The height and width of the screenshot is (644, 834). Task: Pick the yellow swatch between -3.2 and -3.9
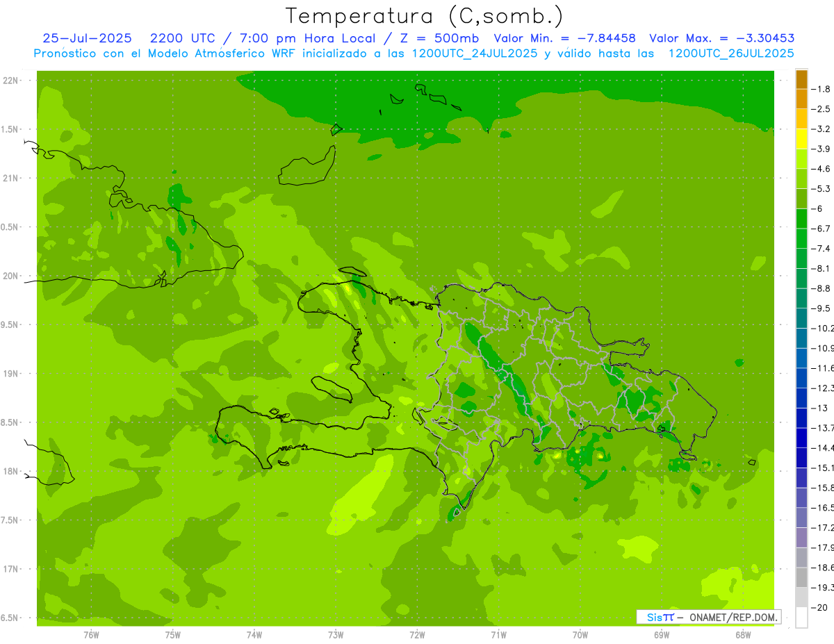click(x=801, y=139)
